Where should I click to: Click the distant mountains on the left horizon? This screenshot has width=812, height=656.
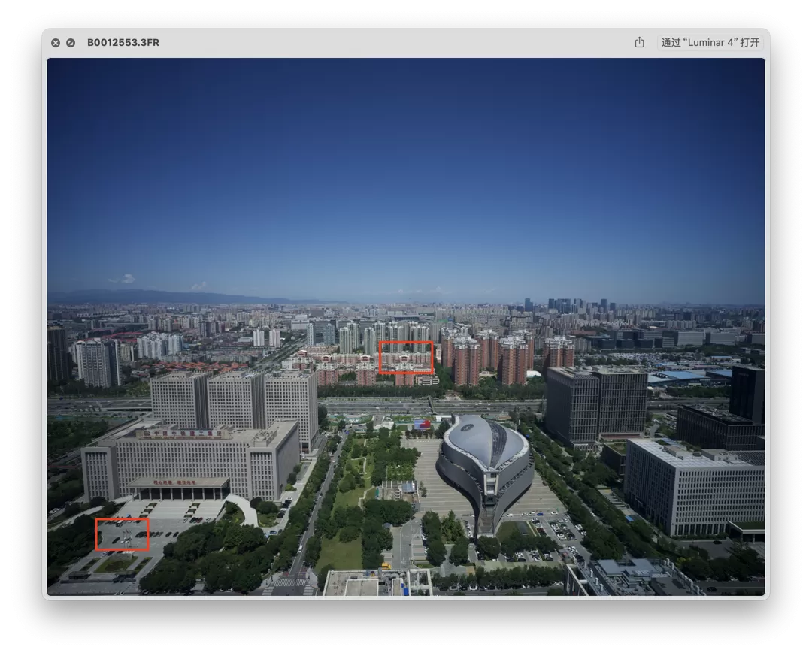(135, 296)
